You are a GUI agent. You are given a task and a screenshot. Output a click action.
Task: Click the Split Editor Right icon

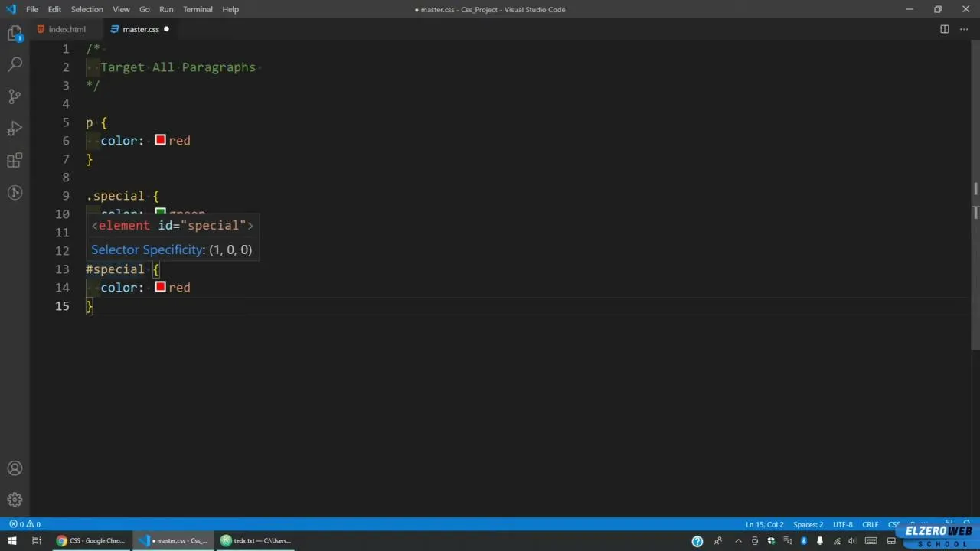pyautogui.click(x=945, y=29)
